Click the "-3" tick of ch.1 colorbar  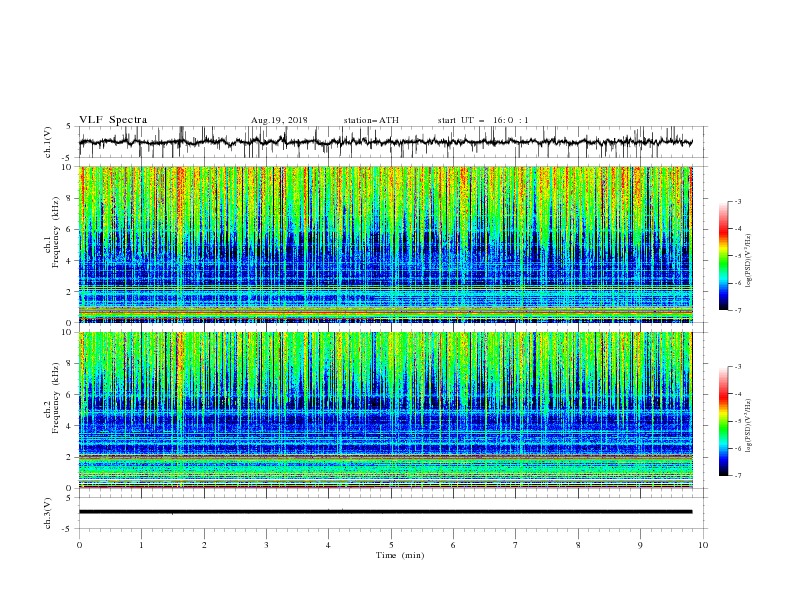pyautogui.click(x=738, y=201)
